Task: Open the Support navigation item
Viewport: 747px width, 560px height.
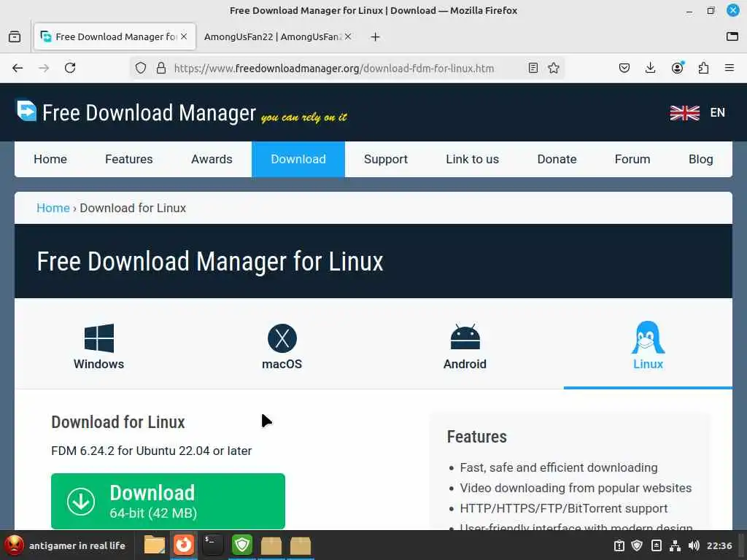Action: [x=386, y=160]
